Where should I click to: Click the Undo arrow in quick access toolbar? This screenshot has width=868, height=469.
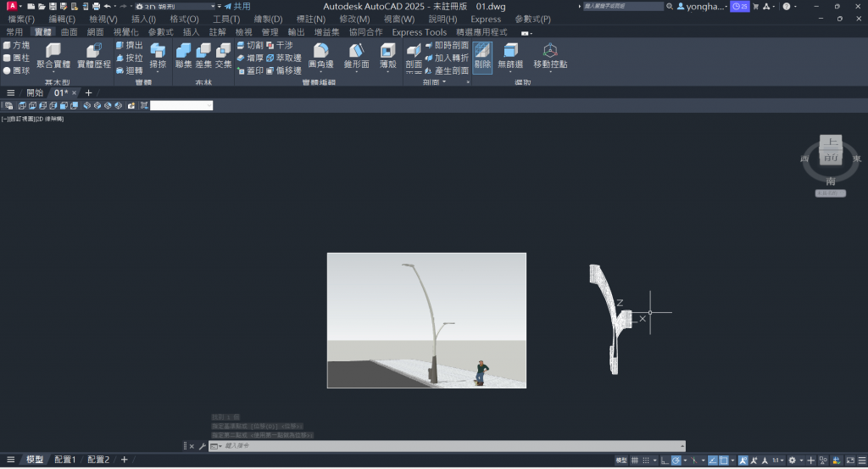pyautogui.click(x=108, y=7)
